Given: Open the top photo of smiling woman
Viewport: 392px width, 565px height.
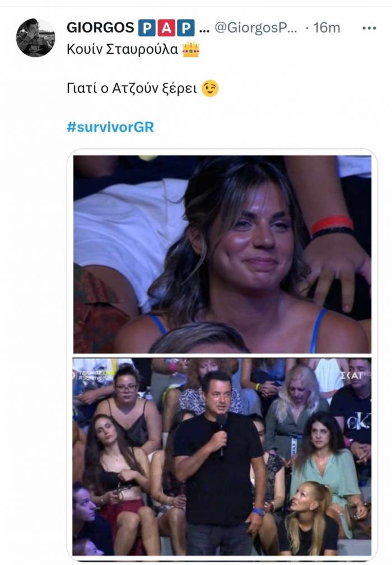Looking at the screenshot, I should tap(222, 254).
